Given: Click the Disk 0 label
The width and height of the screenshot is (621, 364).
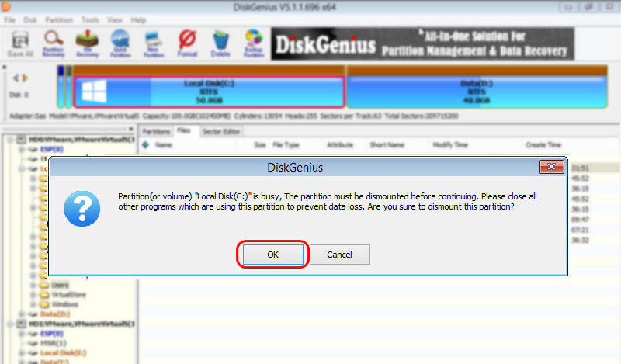Looking at the screenshot, I should pos(19,95).
